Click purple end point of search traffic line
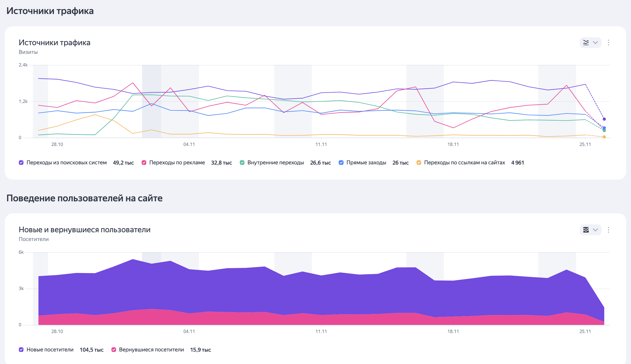 (x=604, y=119)
